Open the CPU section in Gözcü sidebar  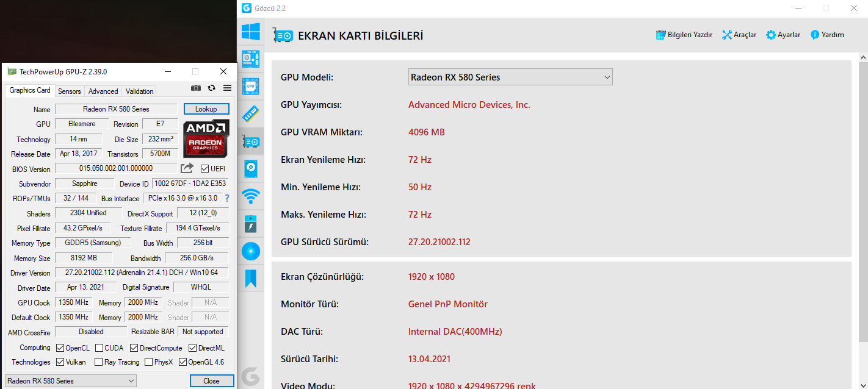[251, 87]
